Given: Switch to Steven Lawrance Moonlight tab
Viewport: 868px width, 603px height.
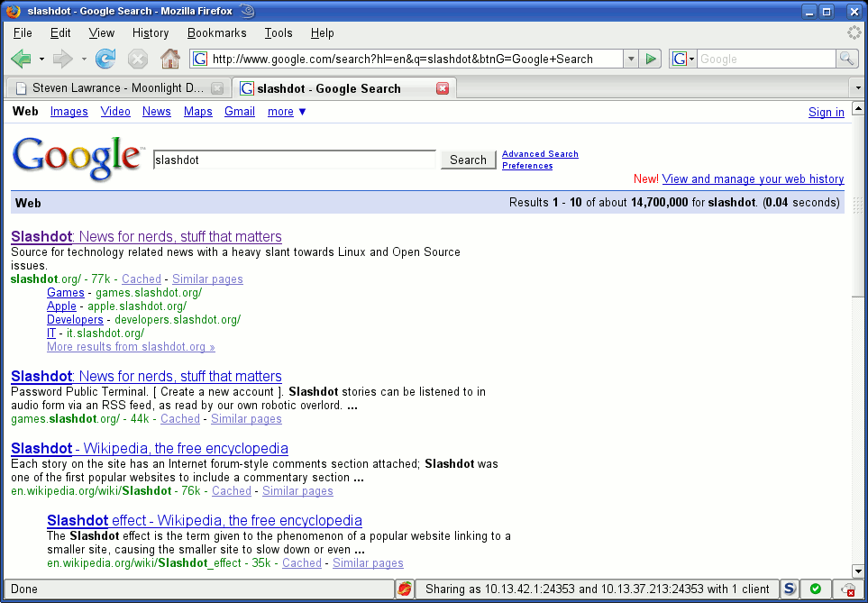Looking at the screenshot, I should point(117,88).
